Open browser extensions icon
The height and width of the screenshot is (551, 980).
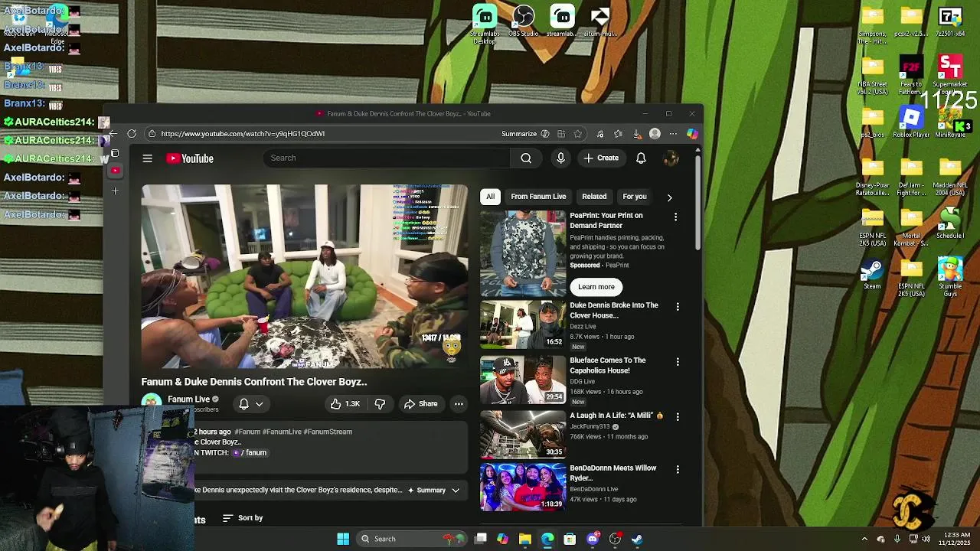coord(600,133)
